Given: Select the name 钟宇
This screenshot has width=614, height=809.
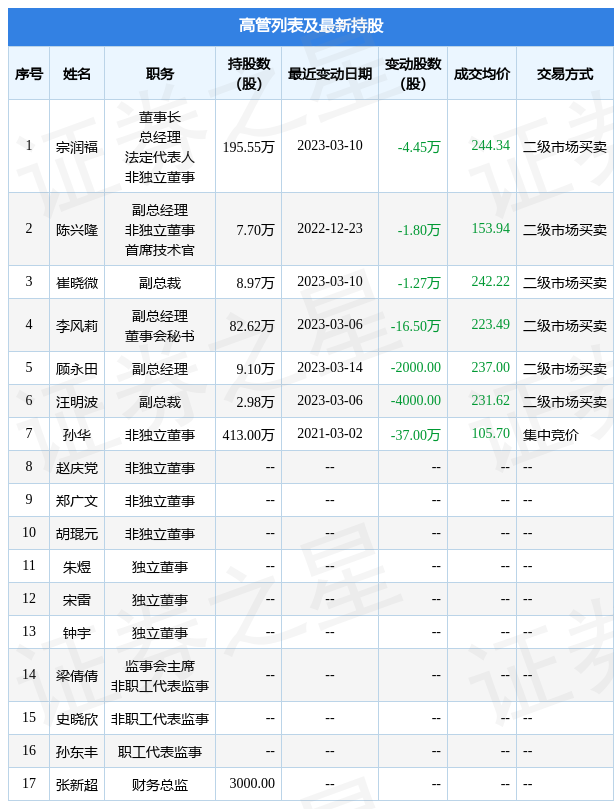Looking at the screenshot, I should point(77,633).
